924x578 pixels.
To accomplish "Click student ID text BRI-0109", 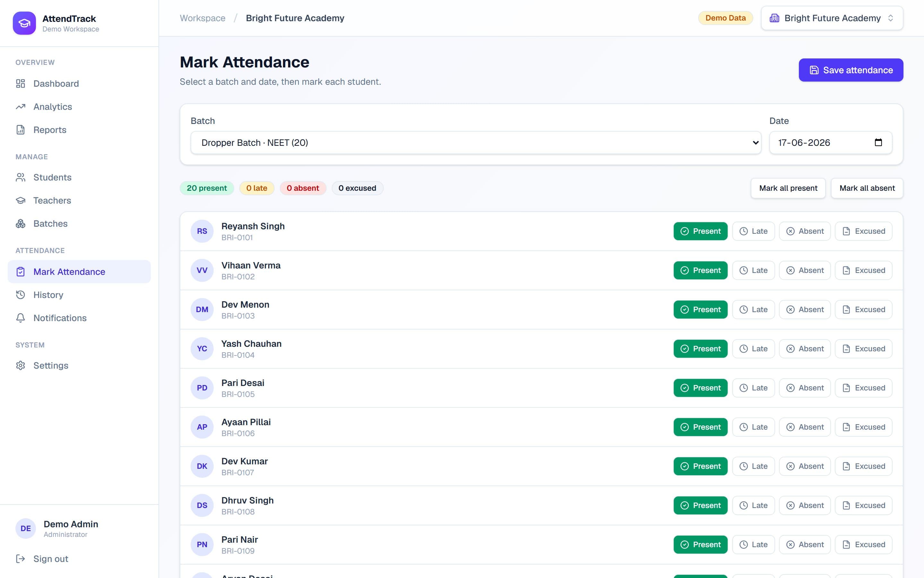I will click(238, 551).
